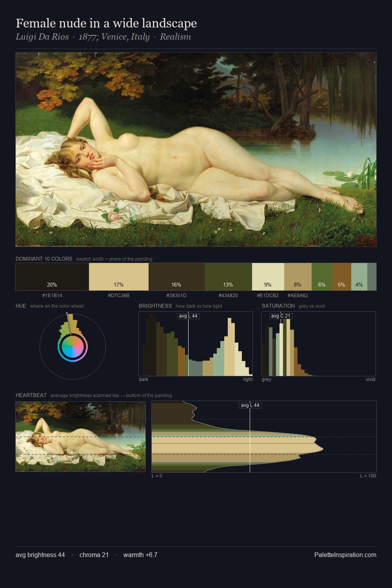Click the HEARTBEAT section heading
This screenshot has width=392, height=588.
point(31,395)
